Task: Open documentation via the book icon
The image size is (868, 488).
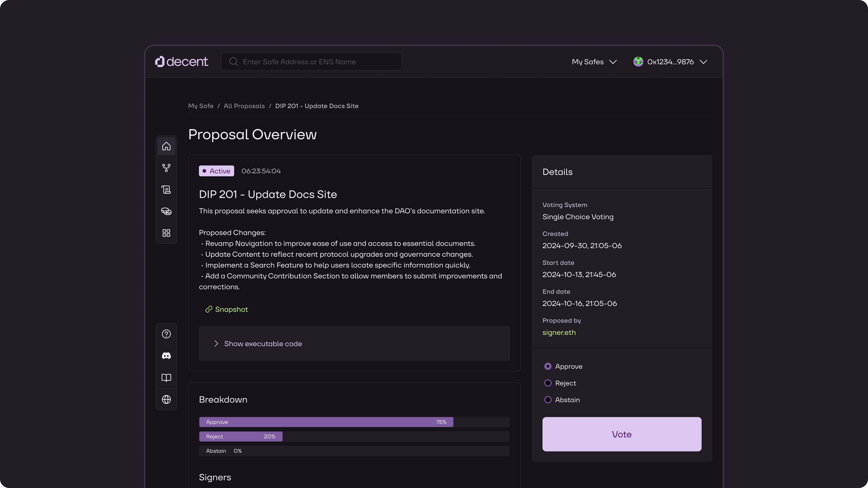Action: click(x=166, y=378)
